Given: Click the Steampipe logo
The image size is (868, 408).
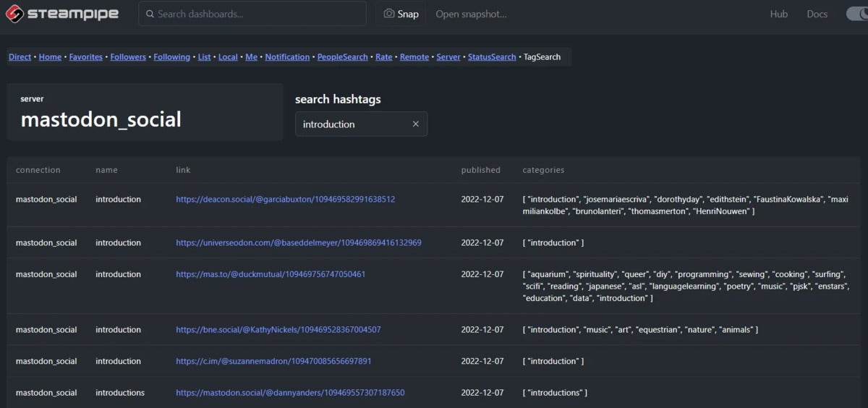Looking at the screenshot, I should 63,14.
